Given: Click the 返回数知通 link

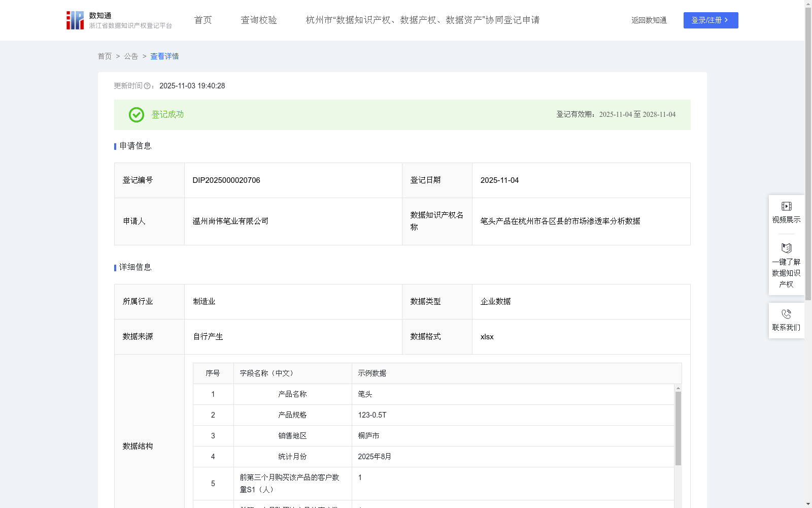Looking at the screenshot, I should 649,20.
